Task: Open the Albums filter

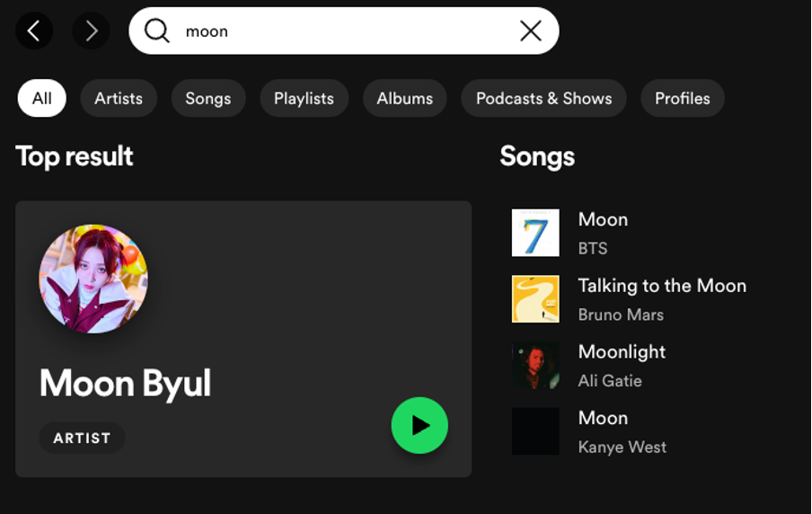Action: click(x=405, y=98)
